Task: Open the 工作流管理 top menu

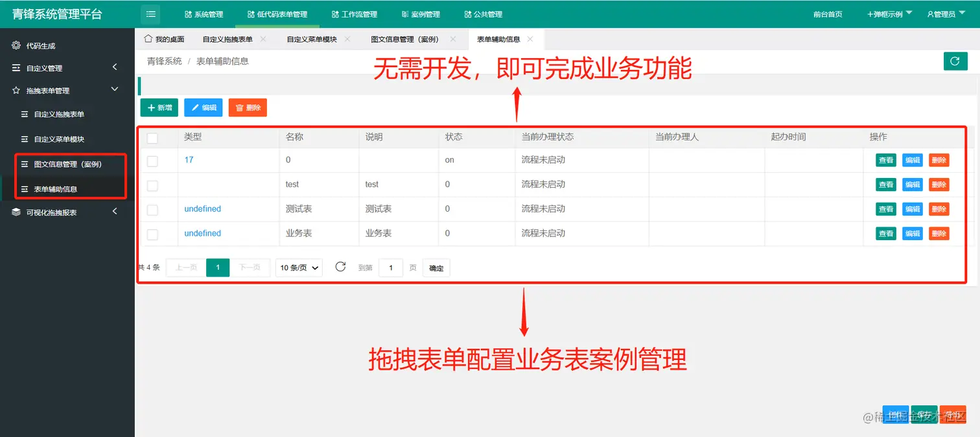Action: coord(354,14)
